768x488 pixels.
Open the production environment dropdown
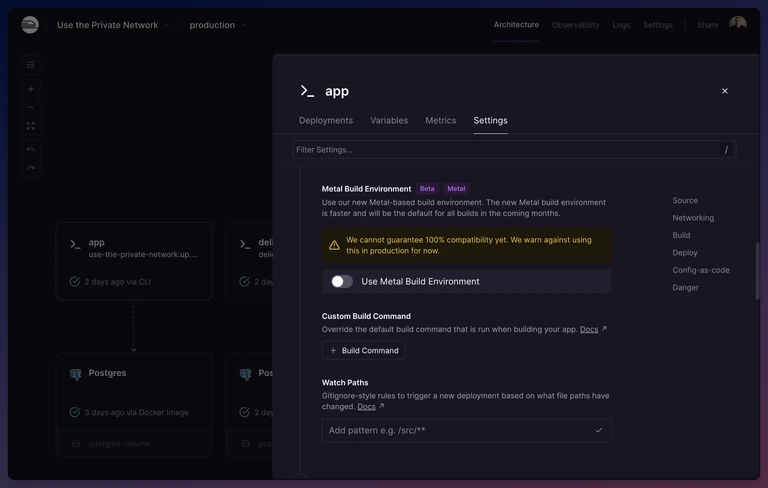click(x=218, y=25)
